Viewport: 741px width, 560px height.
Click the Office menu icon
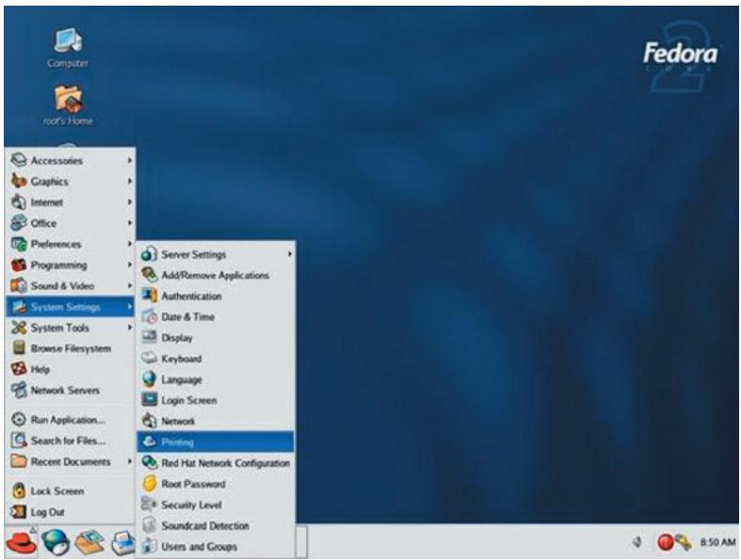tap(19, 222)
